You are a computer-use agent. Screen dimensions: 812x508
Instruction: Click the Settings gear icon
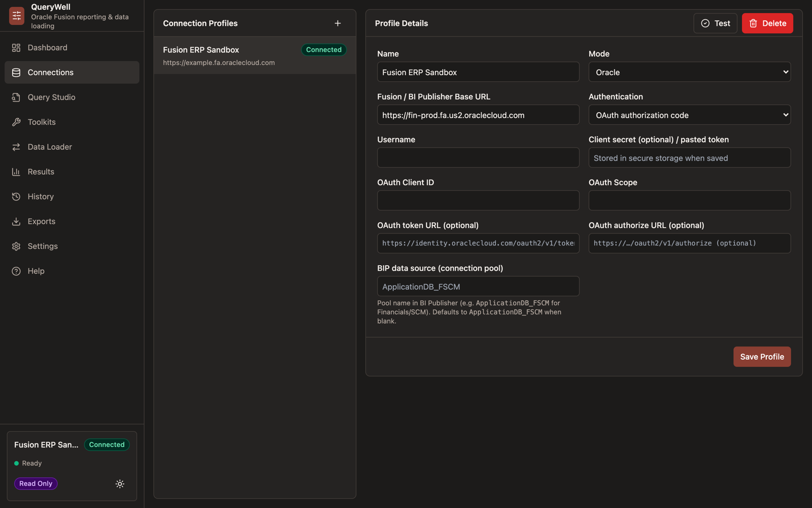click(x=16, y=246)
